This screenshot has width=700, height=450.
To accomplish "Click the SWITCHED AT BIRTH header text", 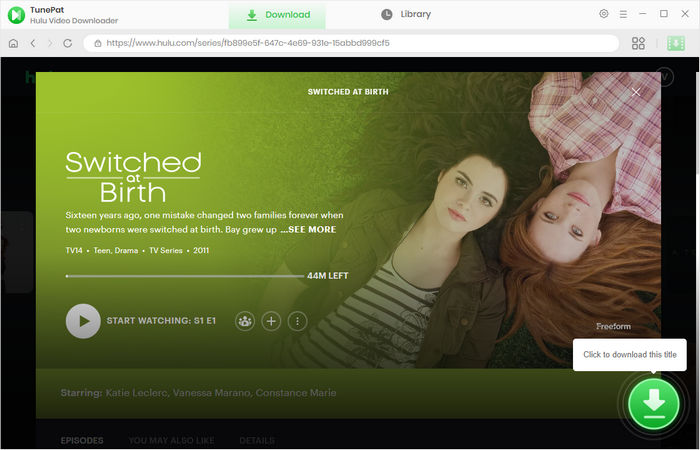I will pyautogui.click(x=348, y=92).
